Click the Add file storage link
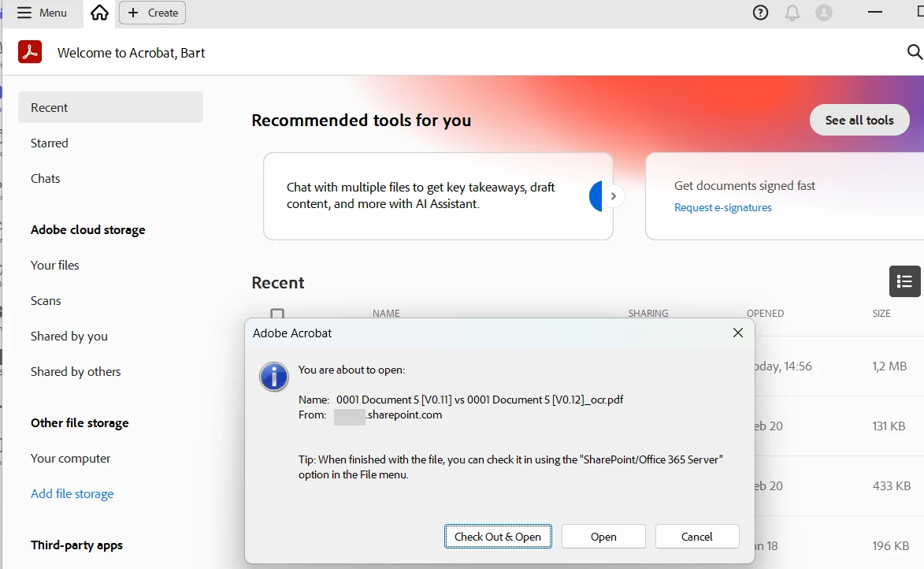This screenshot has width=924, height=569. 72,493
